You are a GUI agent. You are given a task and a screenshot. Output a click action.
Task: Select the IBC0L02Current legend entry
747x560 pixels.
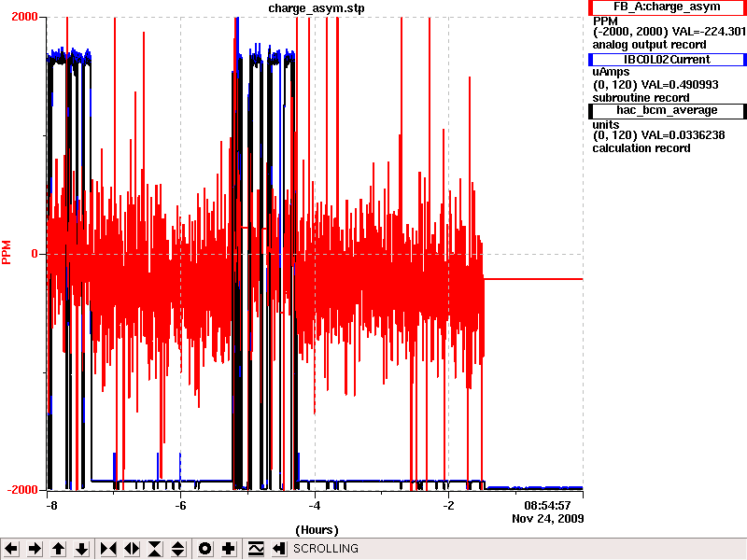[x=667, y=60]
